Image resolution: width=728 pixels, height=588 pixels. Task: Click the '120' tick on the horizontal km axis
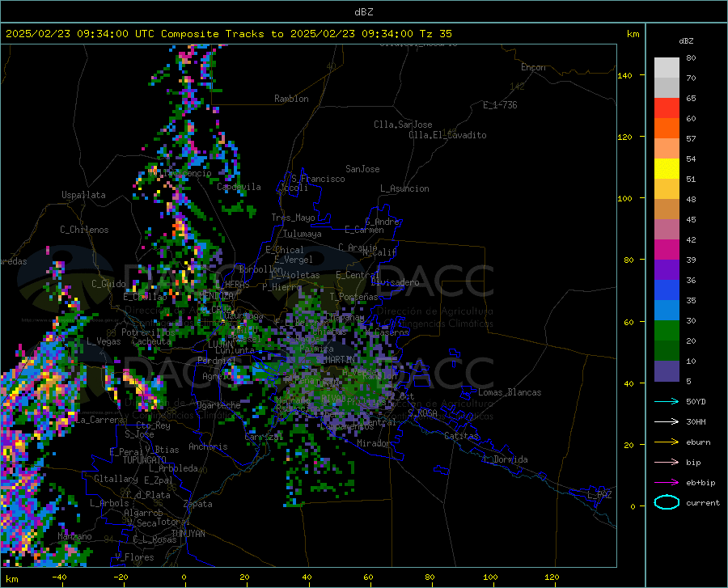click(x=552, y=577)
